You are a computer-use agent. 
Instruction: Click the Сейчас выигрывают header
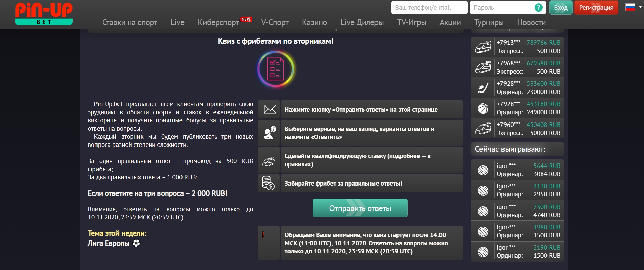click(517, 149)
